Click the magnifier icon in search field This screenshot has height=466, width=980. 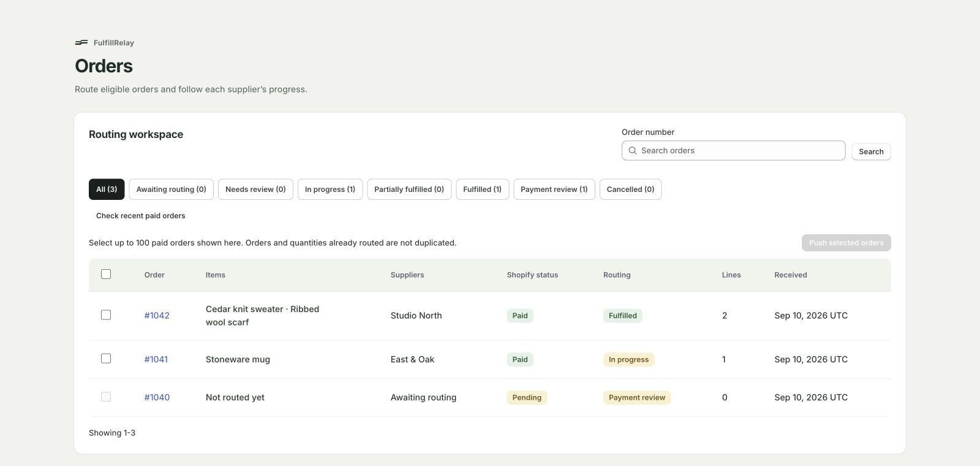point(633,151)
